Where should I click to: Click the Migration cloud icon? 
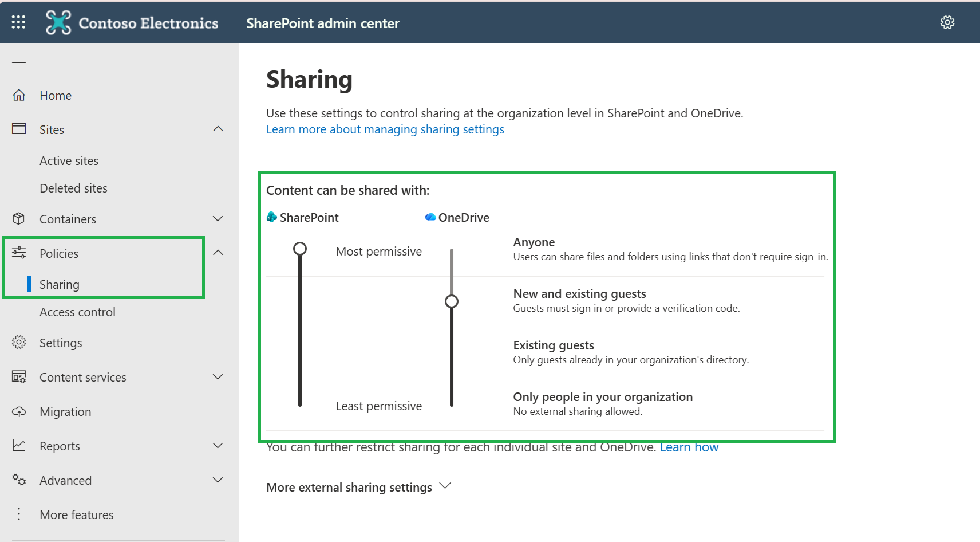tap(19, 411)
